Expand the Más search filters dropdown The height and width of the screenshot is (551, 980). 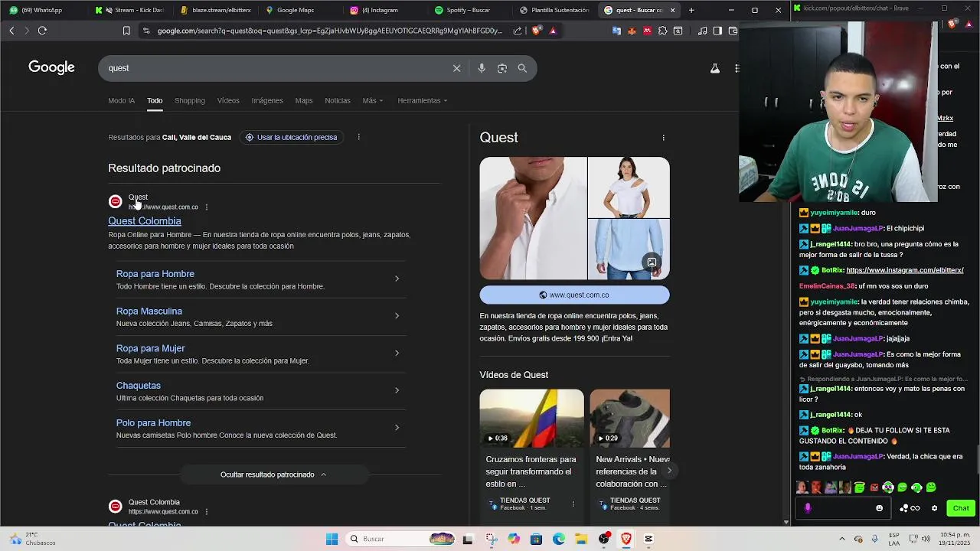(373, 100)
